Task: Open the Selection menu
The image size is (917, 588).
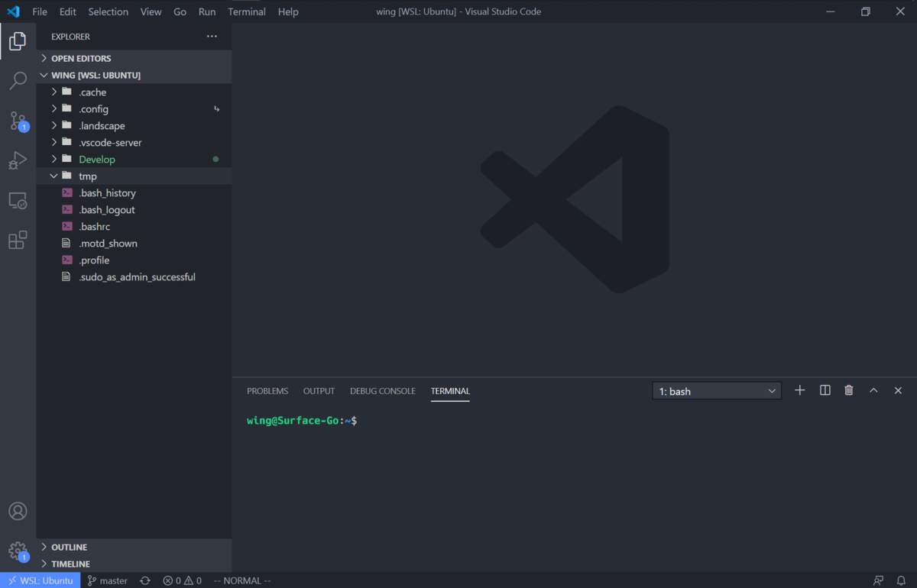Action: pos(108,11)
